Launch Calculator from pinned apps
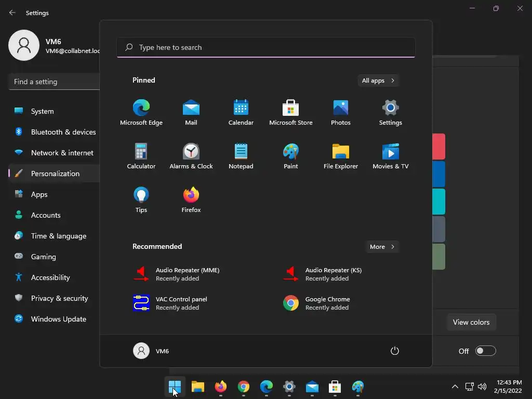The width and height of the screenshot is (532, 399). [141, 156]
